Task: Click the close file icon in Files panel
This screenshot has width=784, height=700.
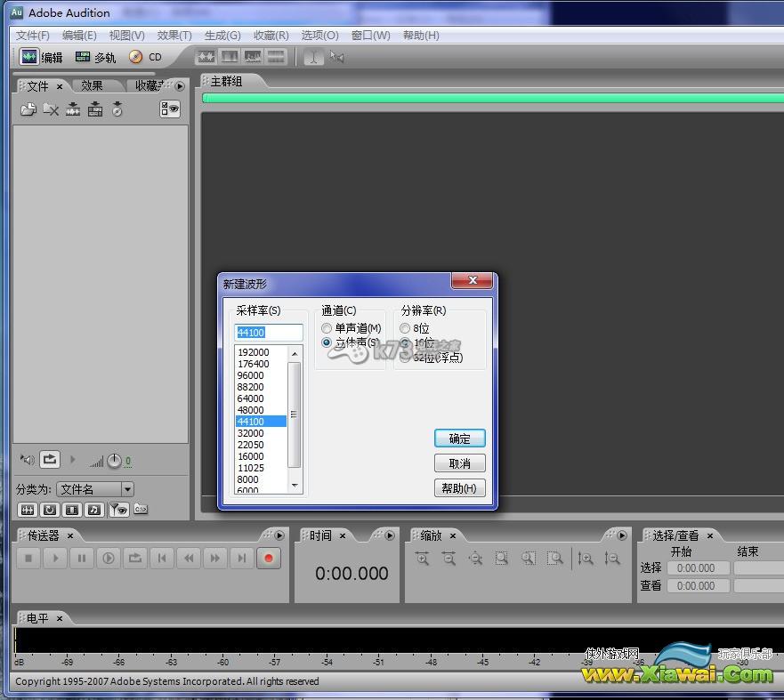Action: [x=51, y=109]
